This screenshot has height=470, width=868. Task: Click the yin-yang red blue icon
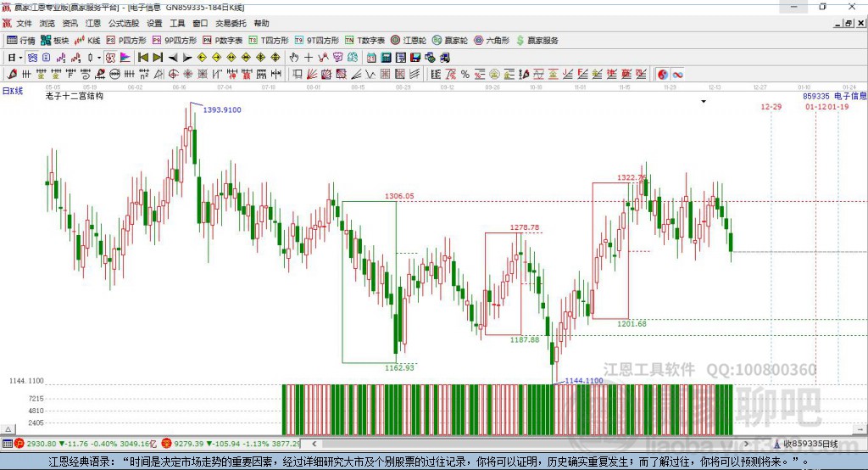663,75
